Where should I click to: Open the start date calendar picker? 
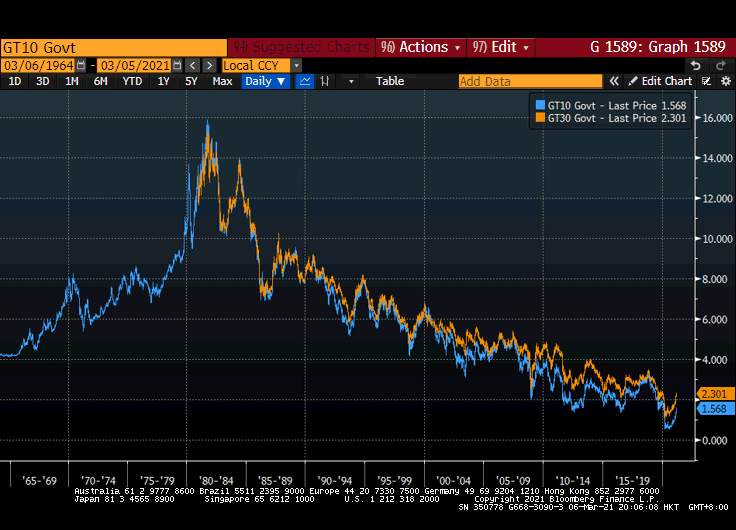coord(81,65)
